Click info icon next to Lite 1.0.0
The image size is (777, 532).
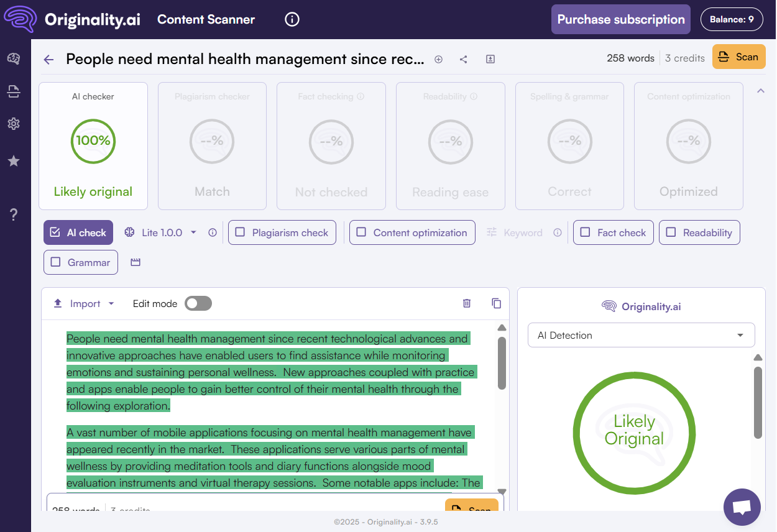213,232
